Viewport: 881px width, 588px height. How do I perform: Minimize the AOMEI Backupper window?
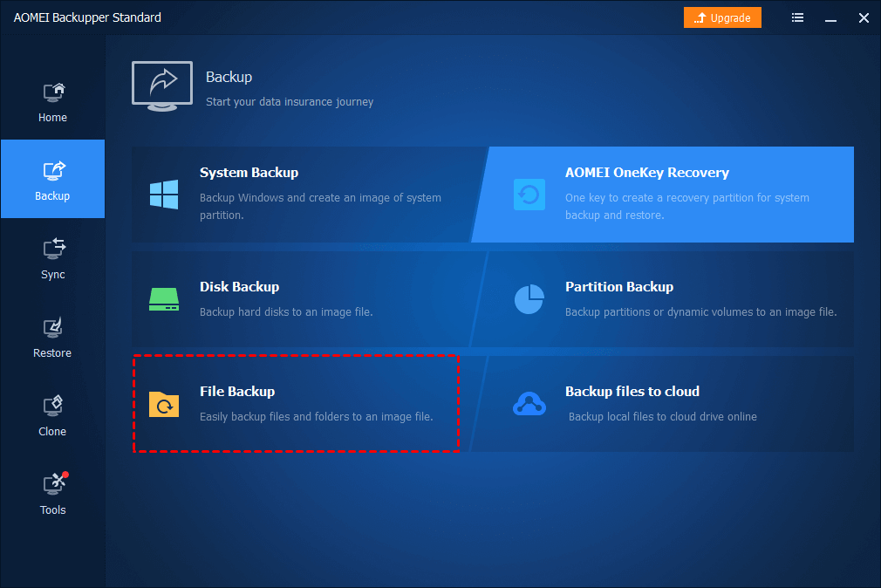click(830, 17)
